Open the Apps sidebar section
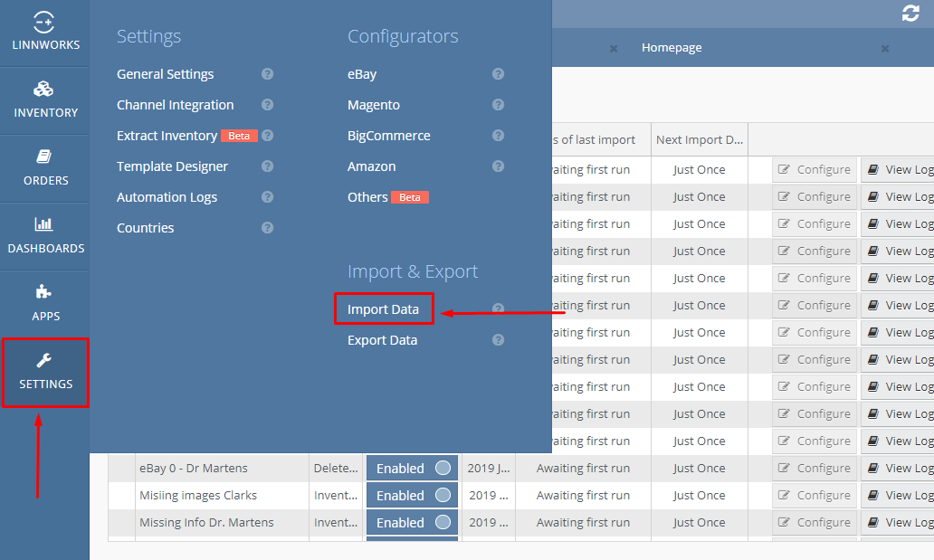 pos(44,304)
